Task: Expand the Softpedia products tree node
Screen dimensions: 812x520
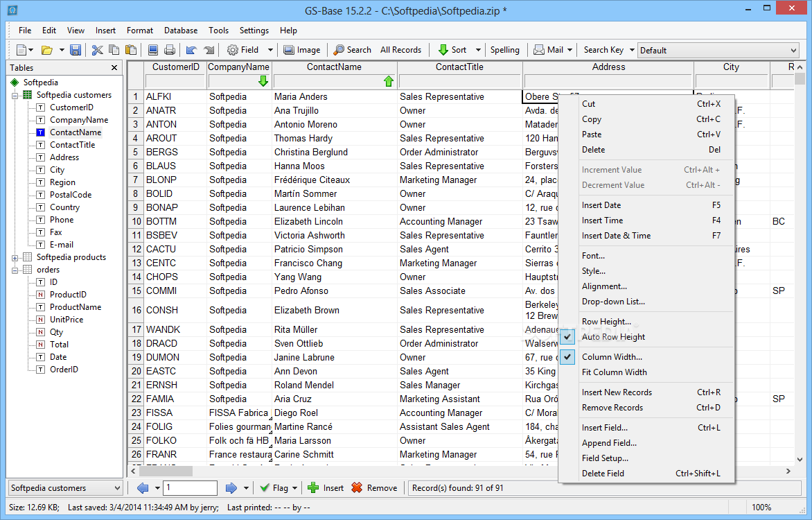Action: [15, 258]
